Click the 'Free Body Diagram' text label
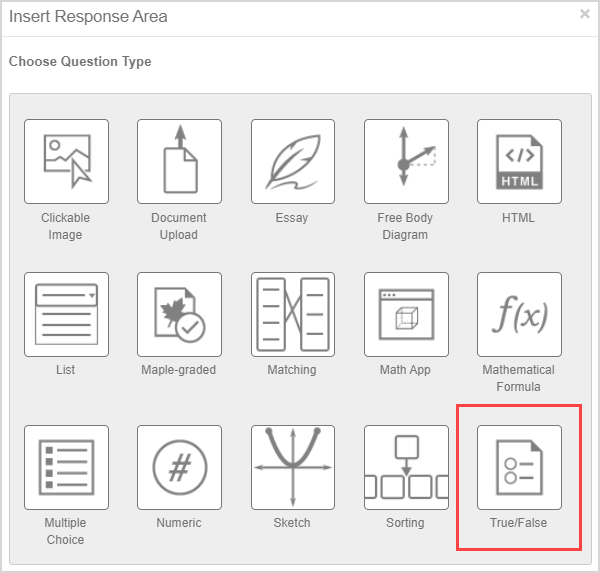 [x=404, y=226]
